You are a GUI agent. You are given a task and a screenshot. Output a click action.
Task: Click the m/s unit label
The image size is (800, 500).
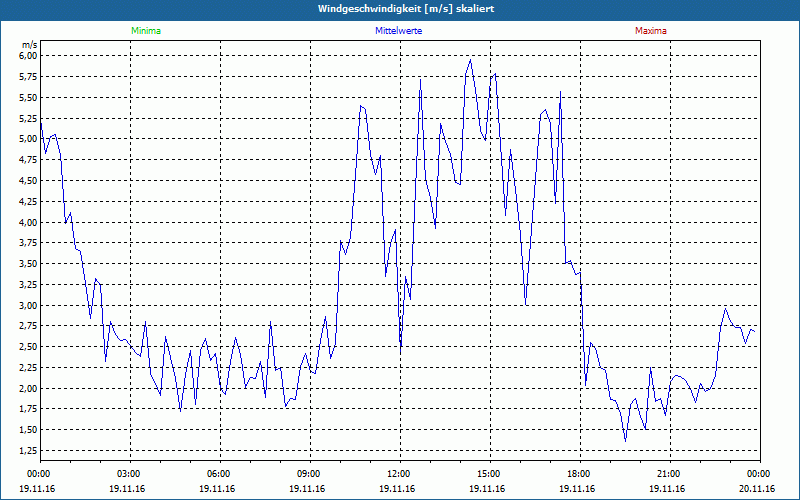pos(30,45)
